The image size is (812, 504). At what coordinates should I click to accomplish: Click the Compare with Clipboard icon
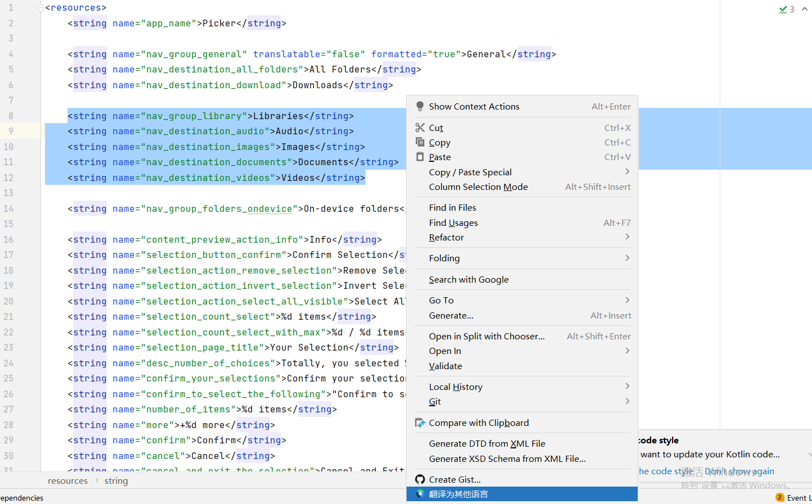419,423
